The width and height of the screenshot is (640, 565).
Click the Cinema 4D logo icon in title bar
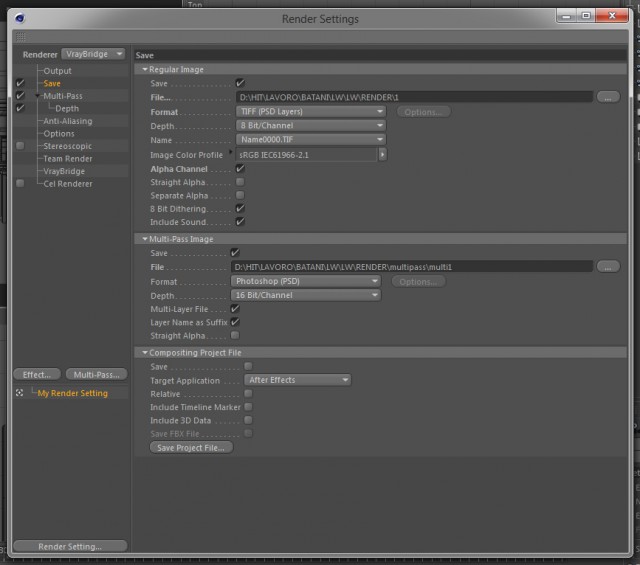point(20,18)
